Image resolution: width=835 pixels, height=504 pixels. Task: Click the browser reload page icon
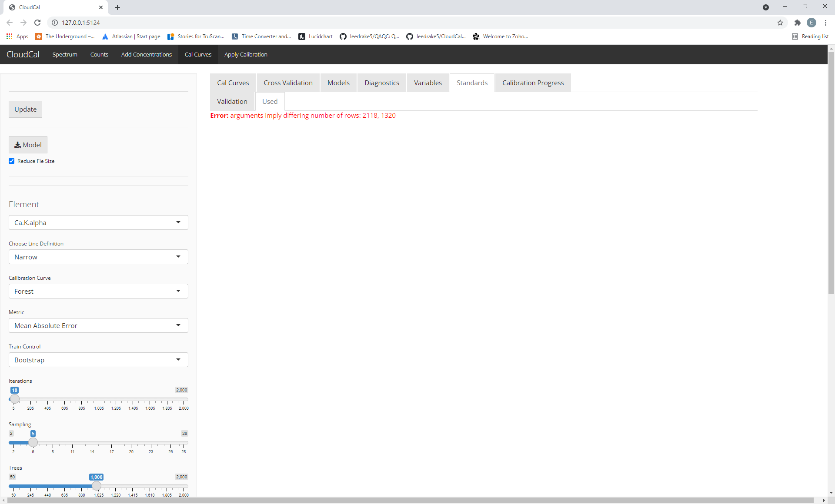point(37,23)
